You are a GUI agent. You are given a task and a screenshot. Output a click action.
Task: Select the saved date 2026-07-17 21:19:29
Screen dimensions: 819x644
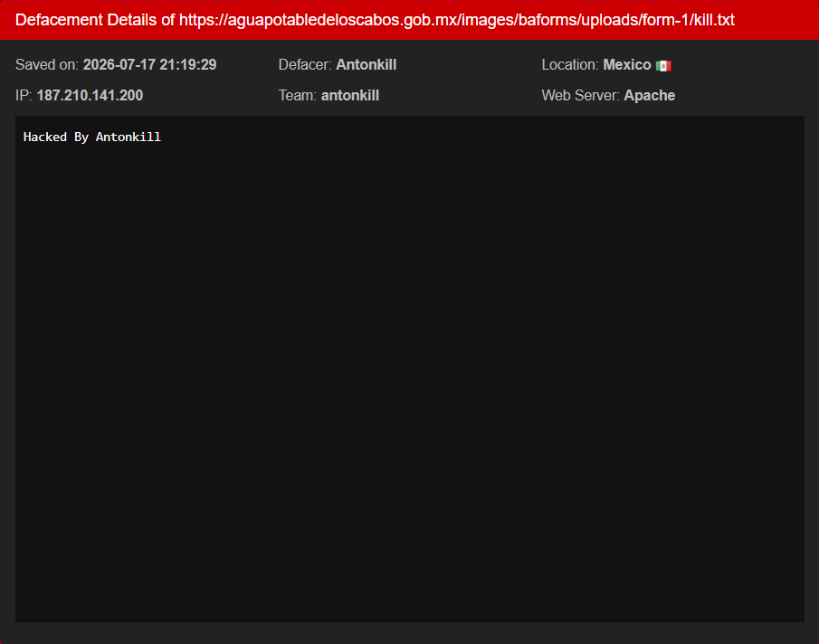150,65
